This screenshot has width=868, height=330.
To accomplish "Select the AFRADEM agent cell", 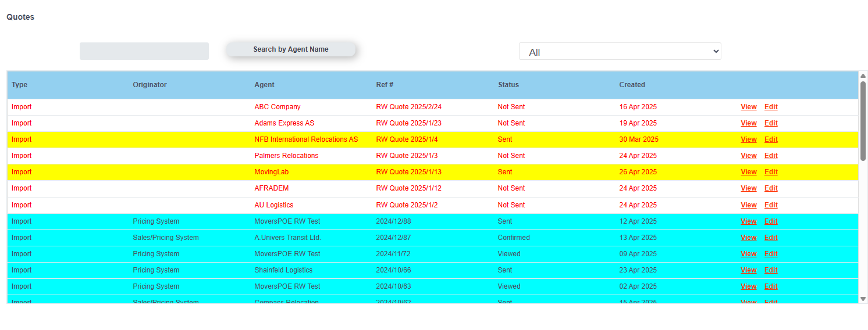I will [x=272, y=188].
